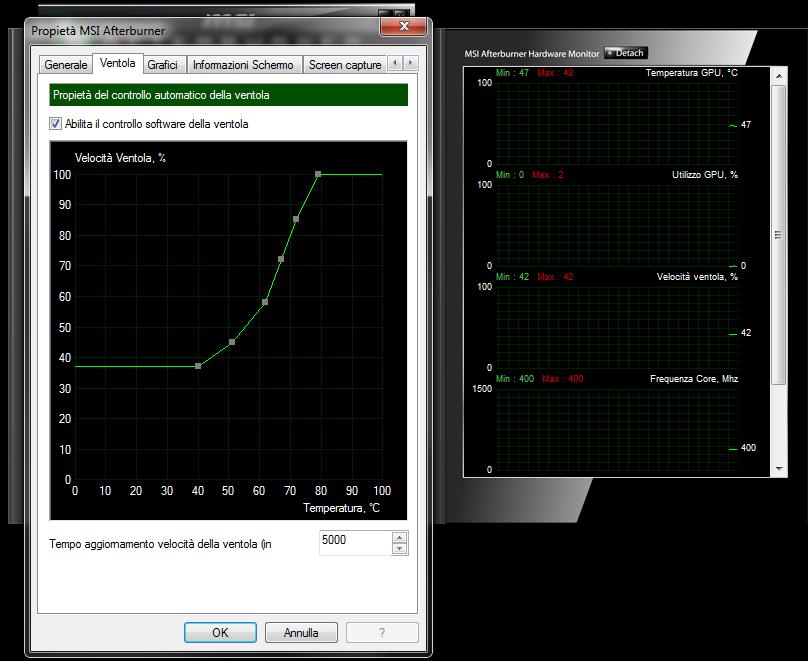Screen dimensions: 808x661
Task: Click the 'Velocità Ventola, %' axis title
Action: [x=120, y=158]
